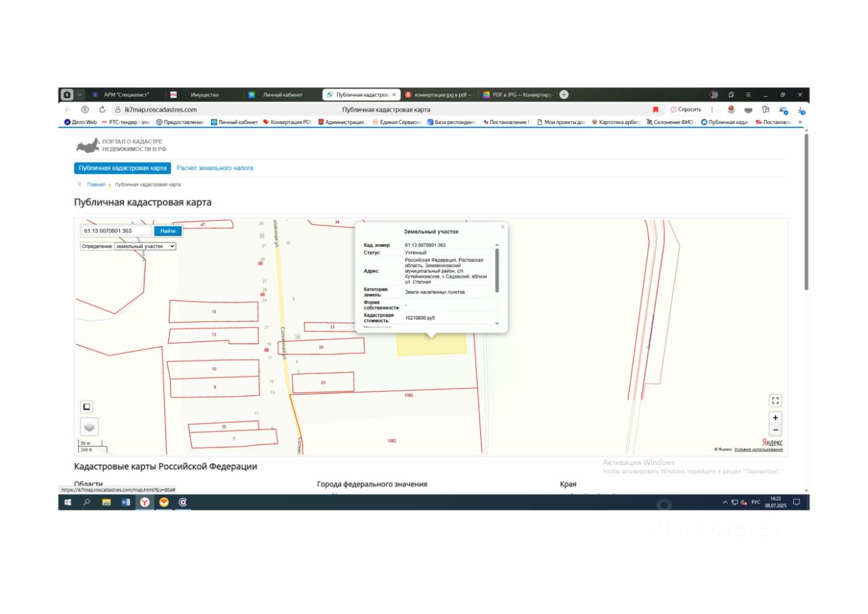Viewport: 868px width, 614px height.
Task: Open the three-dot menu next to Спросить
Action: [x=711, y=109]
